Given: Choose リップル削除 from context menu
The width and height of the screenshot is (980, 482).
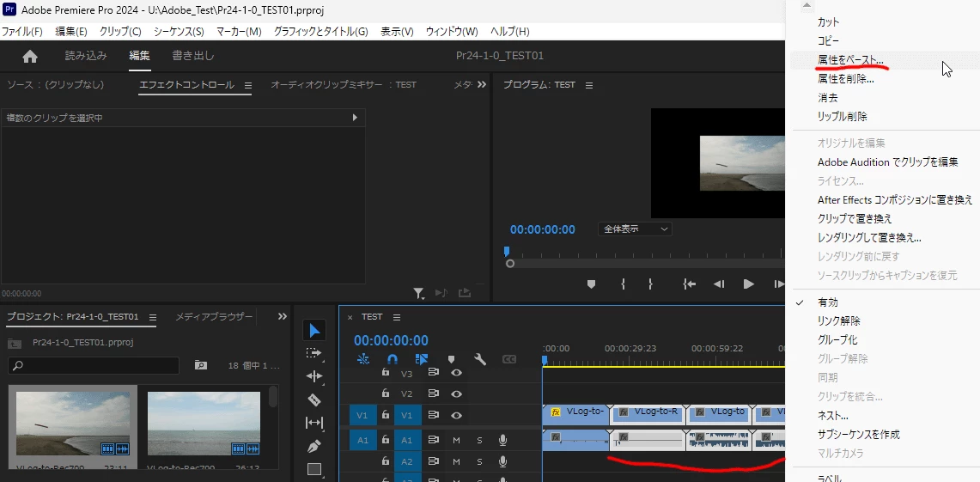Looking at the screenshot, I should coord(842,117).
